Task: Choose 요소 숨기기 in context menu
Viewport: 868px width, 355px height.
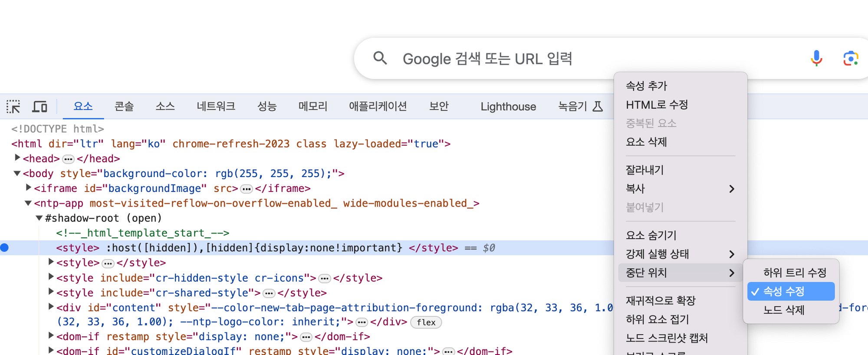Action: (x=681, y=235)
